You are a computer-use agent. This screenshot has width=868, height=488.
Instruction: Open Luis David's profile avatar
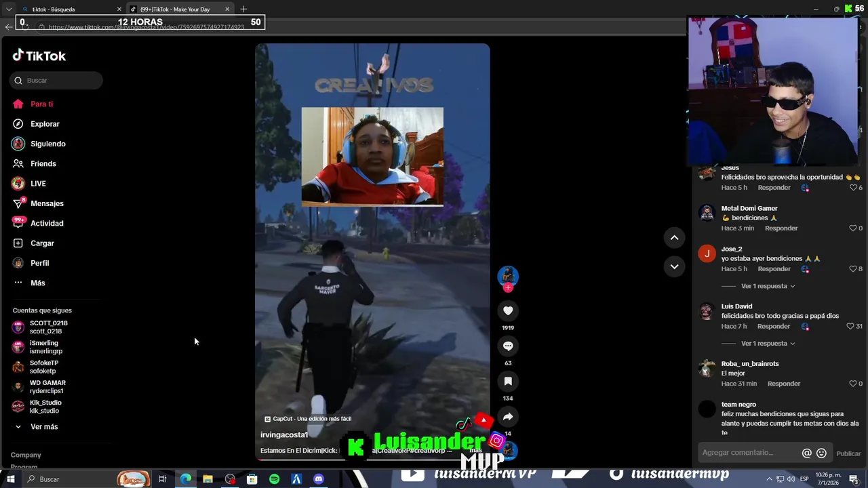pos(707,311)
